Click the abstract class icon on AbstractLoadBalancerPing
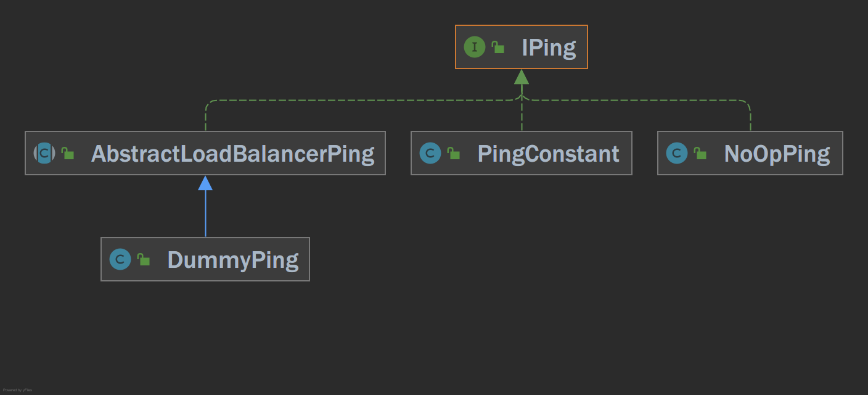868x395 pixels. (44, 153)
